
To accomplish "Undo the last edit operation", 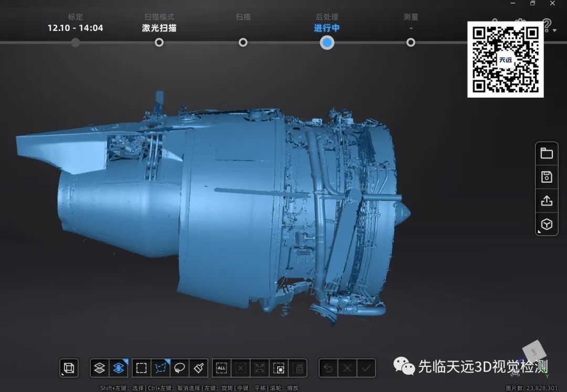I will point(327,368).
